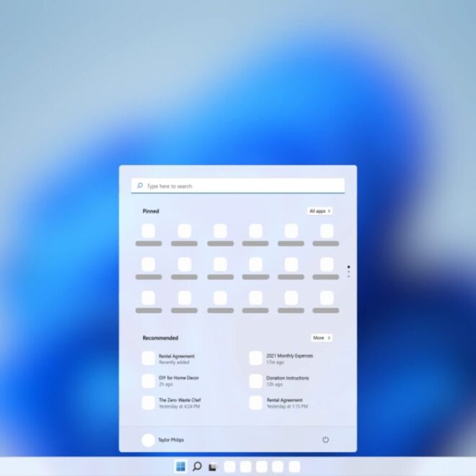Open The Zero-Waste Chef file icon
The image size is (476, 476).
[x=148, y=403]
